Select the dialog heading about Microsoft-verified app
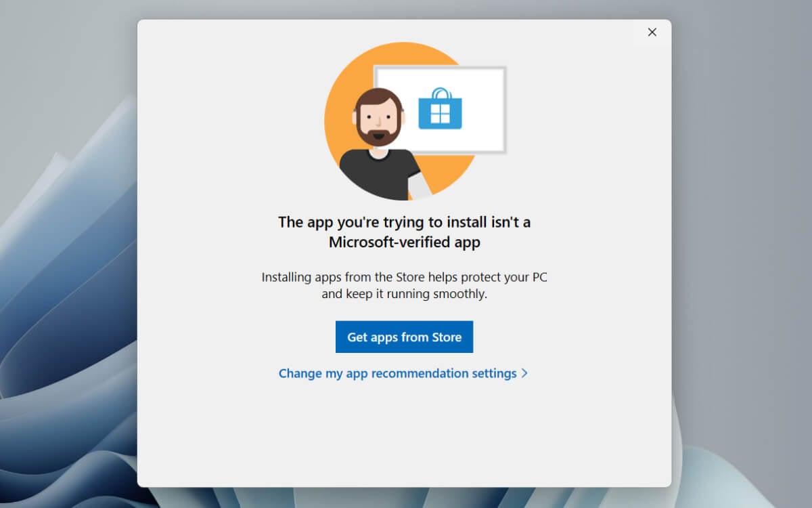Screen dimensions: 812x508 click(x=404, y=232)
